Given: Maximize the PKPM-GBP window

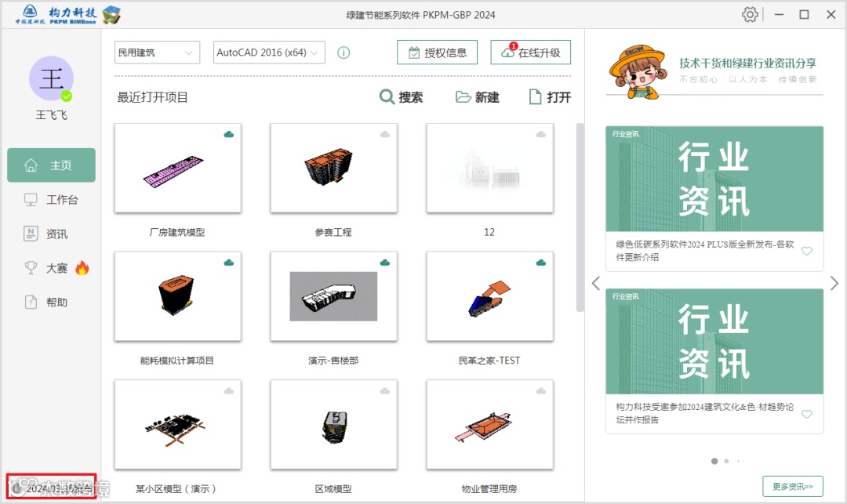Looking at the screenshot, I should click(x=805, y=15).
